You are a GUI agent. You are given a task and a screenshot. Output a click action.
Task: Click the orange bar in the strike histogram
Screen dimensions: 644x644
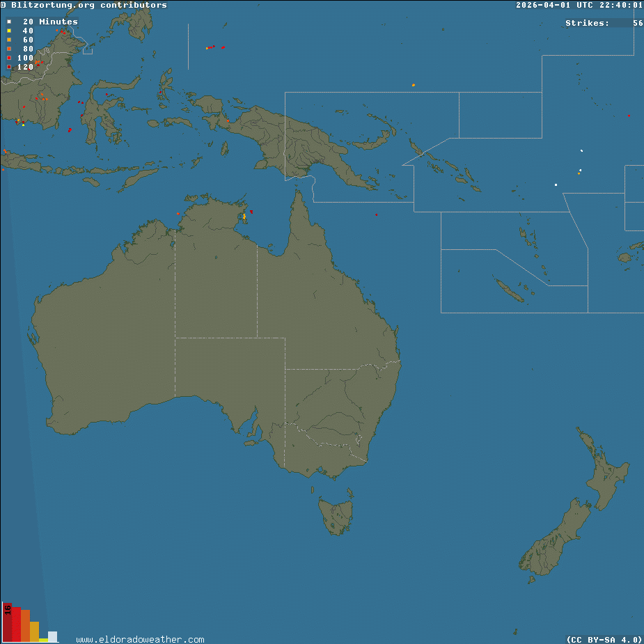coord(26,625)
